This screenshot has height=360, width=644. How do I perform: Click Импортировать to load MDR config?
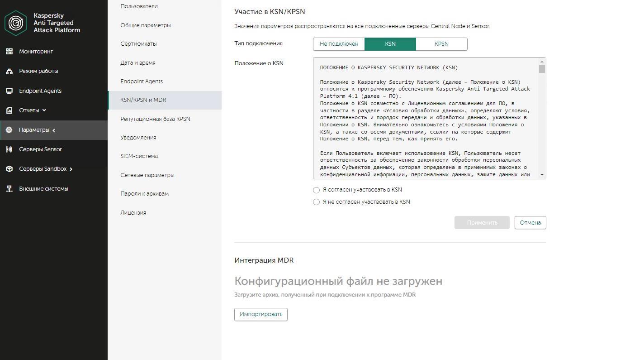tap(261, 314)
